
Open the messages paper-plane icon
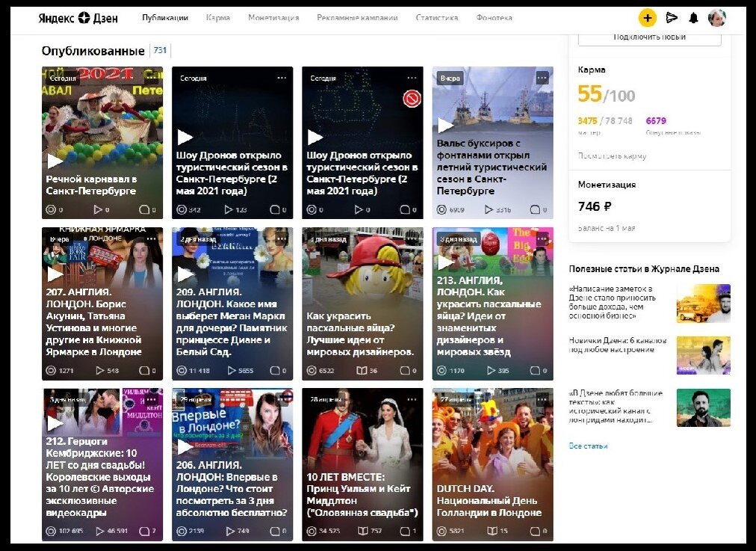[672, 19]
